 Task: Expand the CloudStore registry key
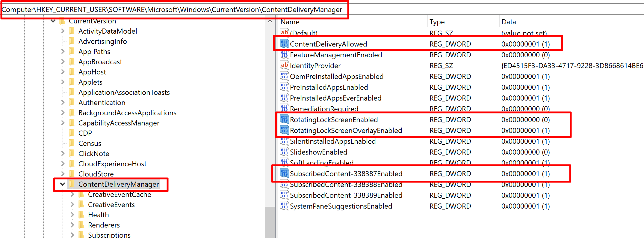(63, 174)
